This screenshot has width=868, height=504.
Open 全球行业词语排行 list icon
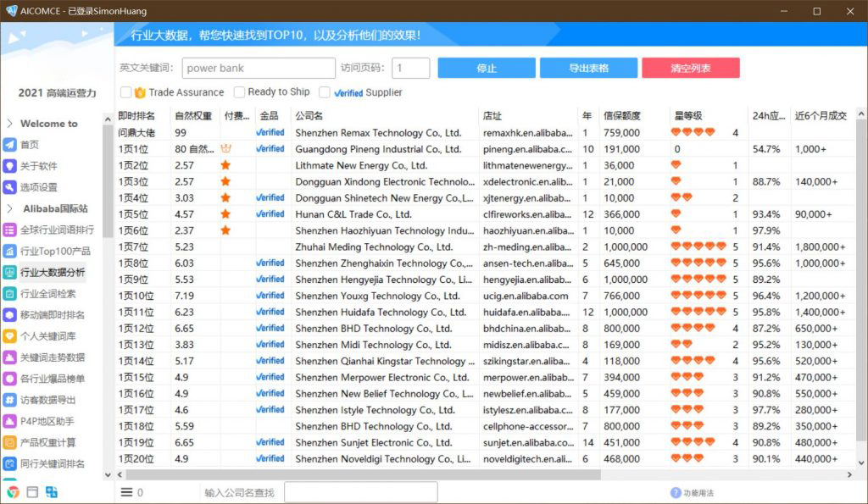tap(9, 230)
